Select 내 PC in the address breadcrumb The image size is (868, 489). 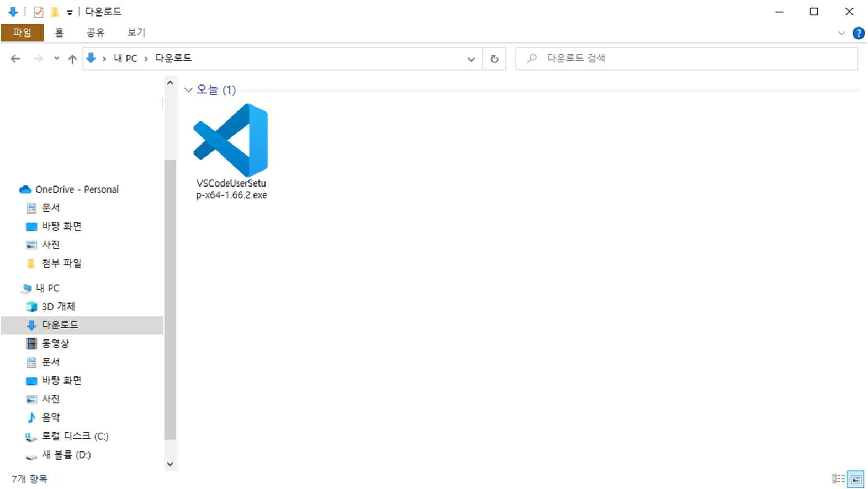(x=125, y=58)
